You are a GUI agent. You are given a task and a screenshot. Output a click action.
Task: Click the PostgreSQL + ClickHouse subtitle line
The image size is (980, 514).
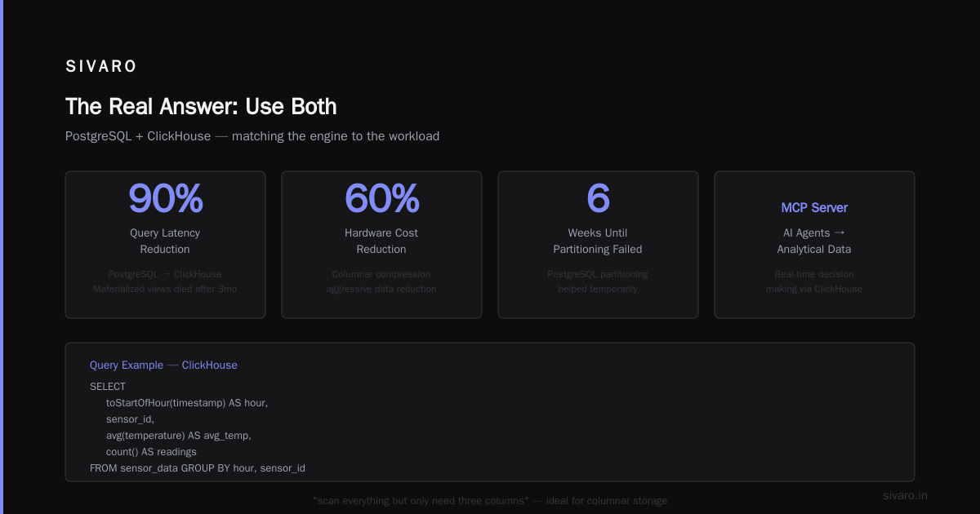pyautogui.click(x=252, y=136)
